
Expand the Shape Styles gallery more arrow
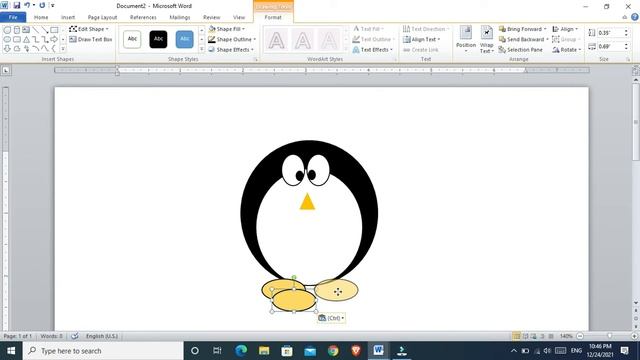click(x=202, y=49)
